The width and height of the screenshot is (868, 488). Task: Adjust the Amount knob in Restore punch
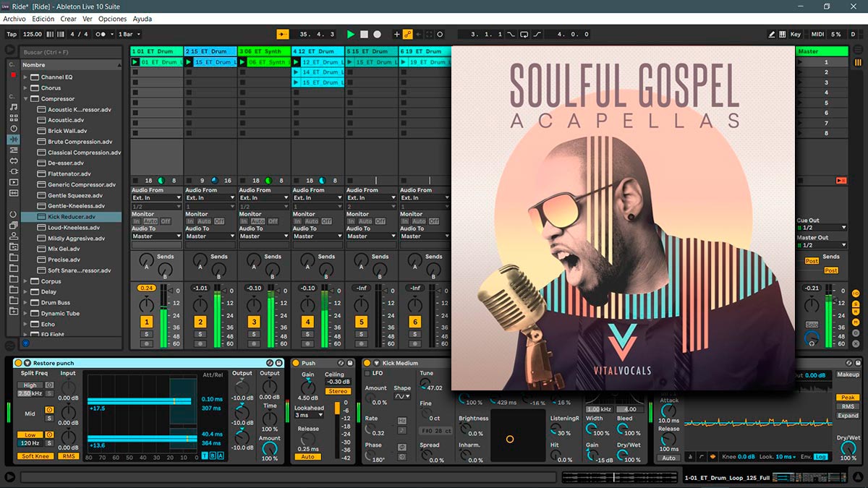[x=269, y=448]
